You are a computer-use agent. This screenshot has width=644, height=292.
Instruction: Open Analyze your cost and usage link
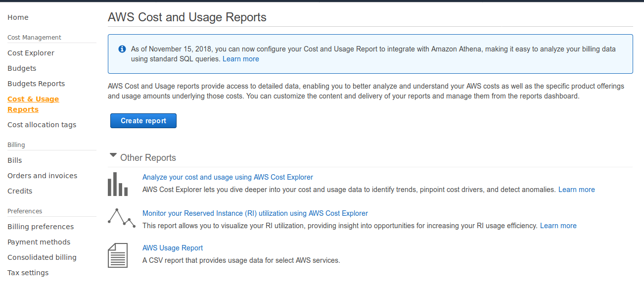[x=228, y=177]
